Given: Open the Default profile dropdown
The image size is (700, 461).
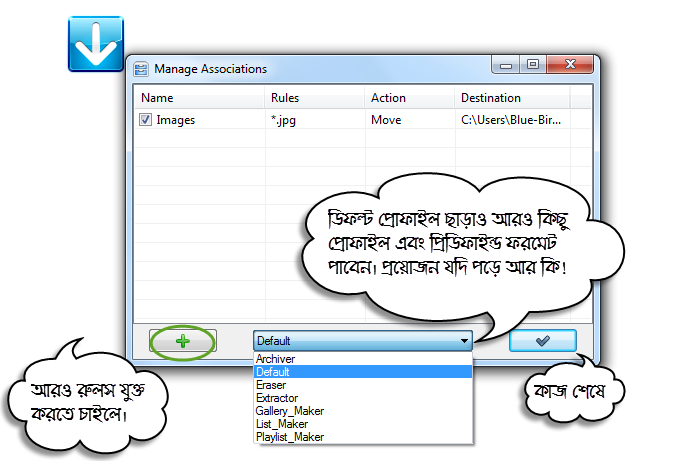Looking at the screenshot, I should coord(362,341).
